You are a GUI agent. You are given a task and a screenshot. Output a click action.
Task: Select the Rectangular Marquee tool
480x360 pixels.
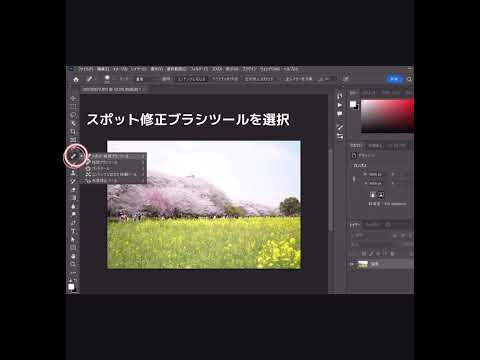point(73,107)
